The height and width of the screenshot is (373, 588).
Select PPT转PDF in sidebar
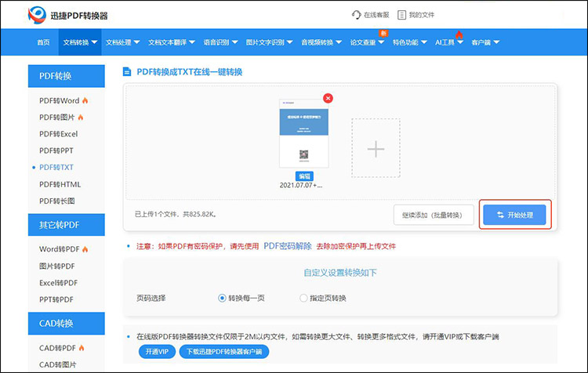56,299
